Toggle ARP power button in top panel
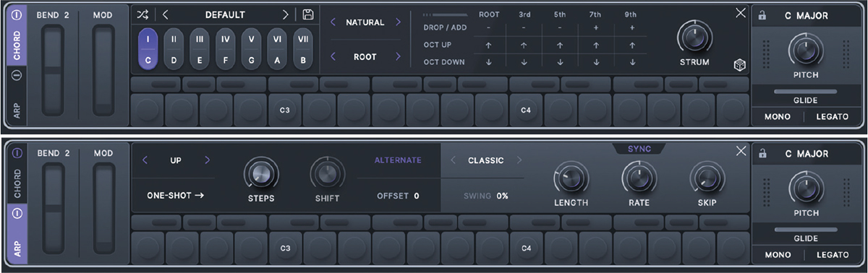The width and height of the screenshot is (868, 273). (x=17, y=76)
